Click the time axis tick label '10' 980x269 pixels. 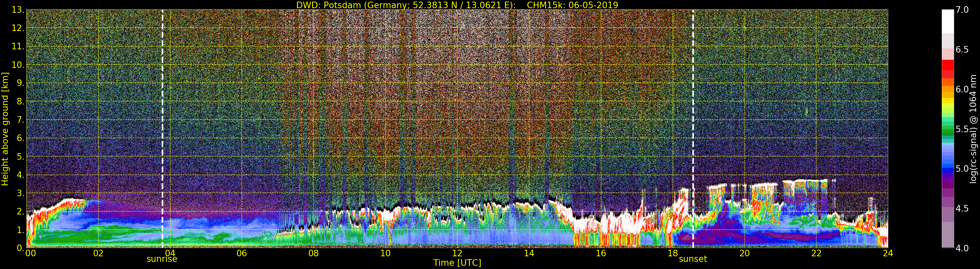[385, 253]
